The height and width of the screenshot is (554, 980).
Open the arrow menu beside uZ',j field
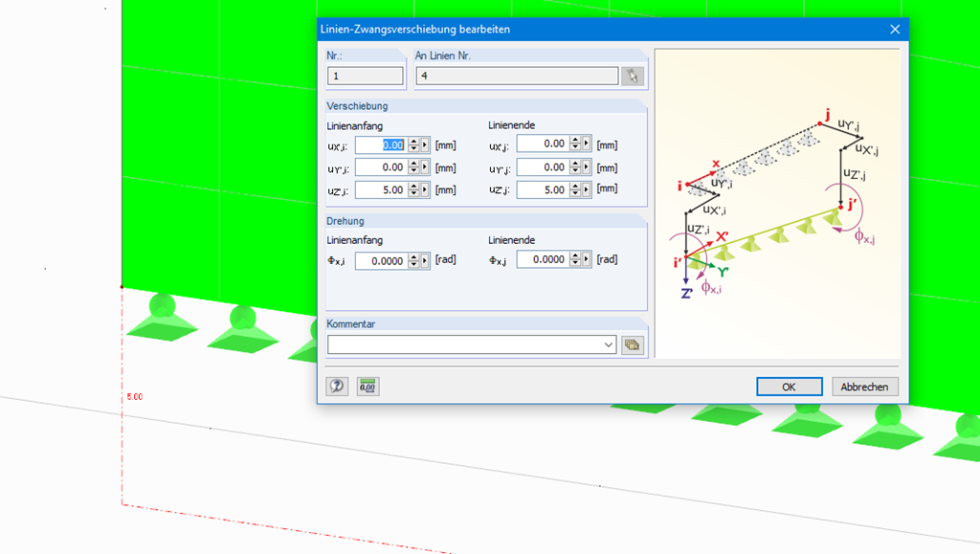(x=587, y=189)
